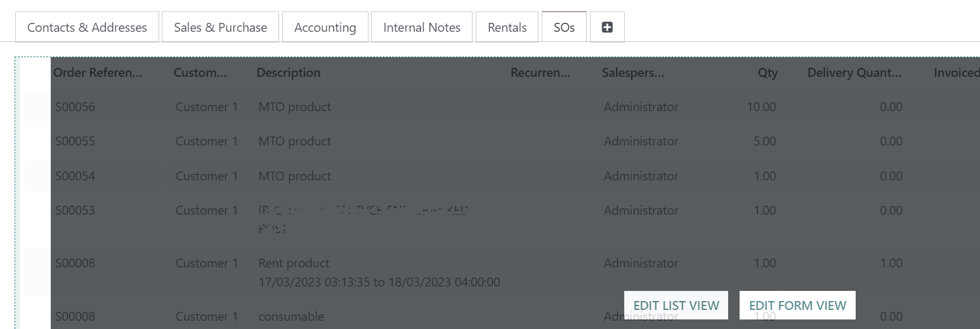Go to the Rentals tab
Viewport: 980px width, 329px height.
[x=507, y=27]
